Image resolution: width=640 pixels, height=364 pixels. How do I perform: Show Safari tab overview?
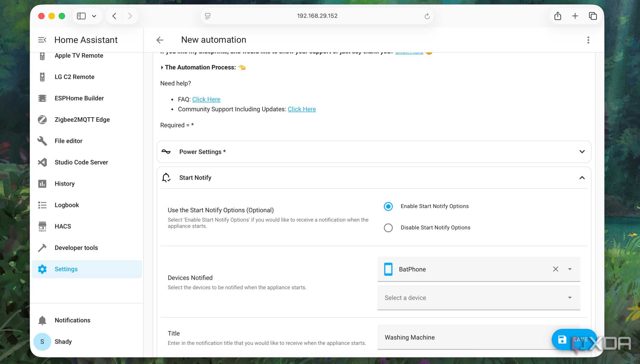(x=593, y=16)
